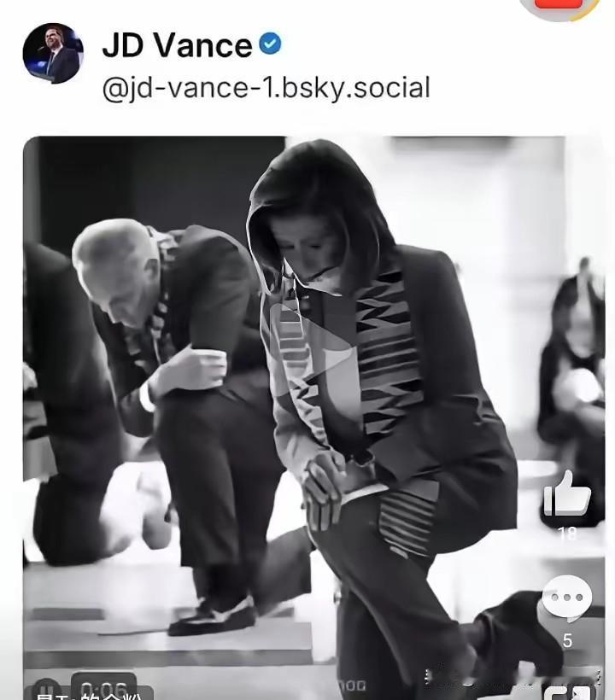Open the JD Vance profile name

click(177, 45)
